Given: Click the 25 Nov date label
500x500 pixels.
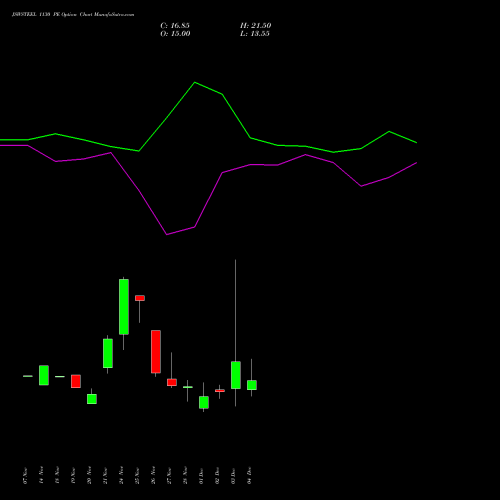Looking at the screenshot, I should tap(137, 476).
